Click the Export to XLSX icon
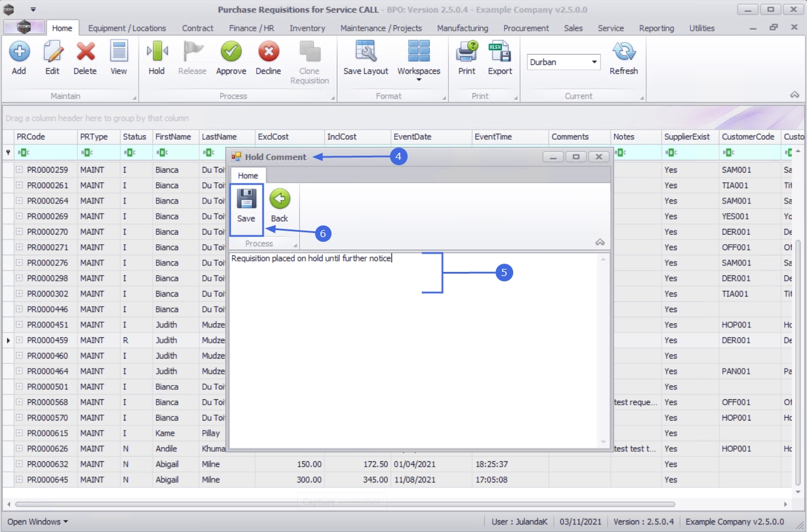Image resolution: width=807 pixels, height=532 pixels. coord(500,52)
